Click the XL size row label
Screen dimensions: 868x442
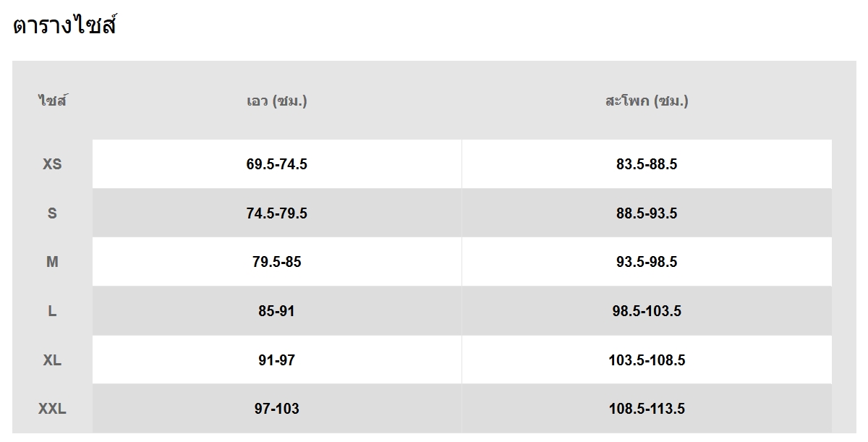[52, 360]
